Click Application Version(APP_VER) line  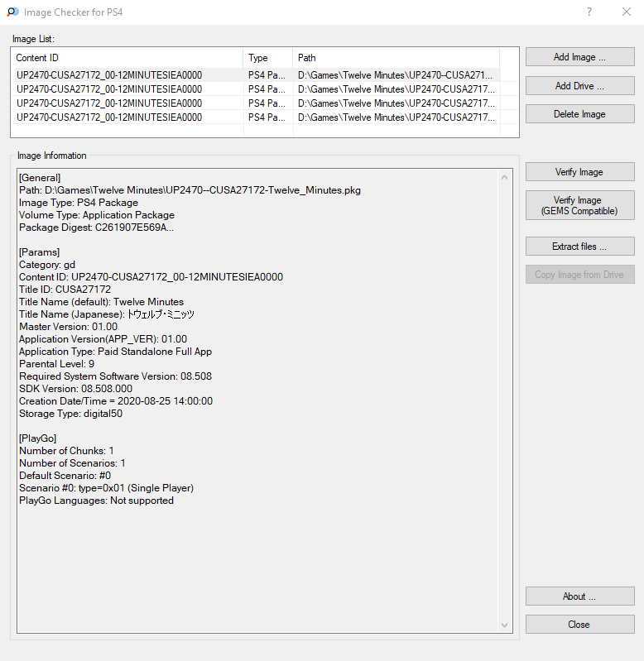[103, 339]
